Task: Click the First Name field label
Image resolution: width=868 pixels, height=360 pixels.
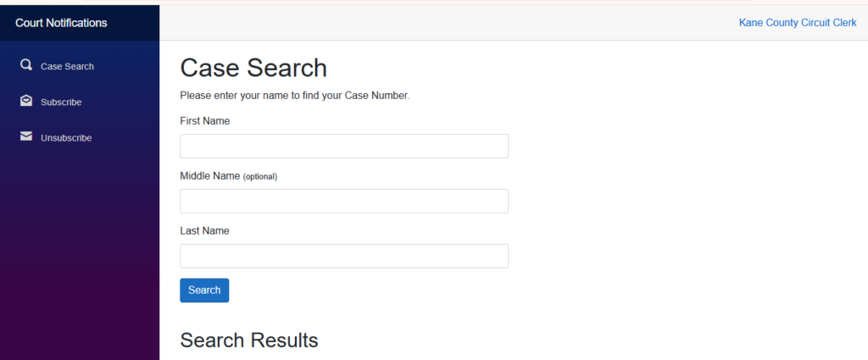Action: [204, 121]
